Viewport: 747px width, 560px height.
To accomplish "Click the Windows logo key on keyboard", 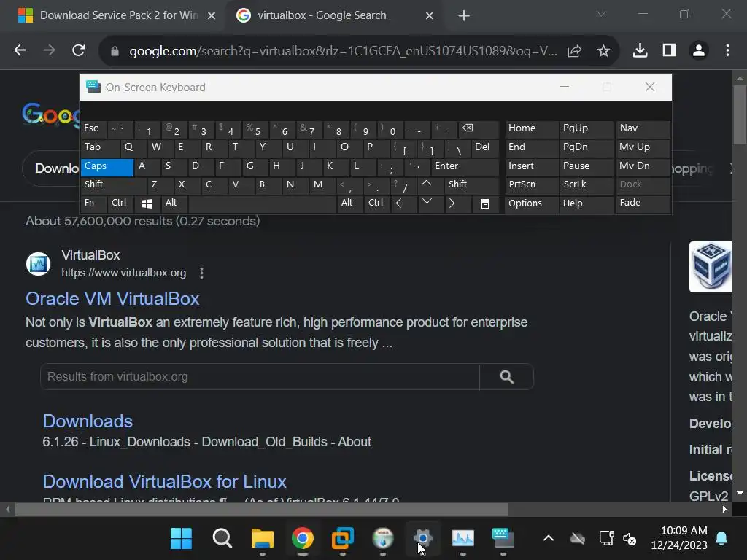I will 147,203.
